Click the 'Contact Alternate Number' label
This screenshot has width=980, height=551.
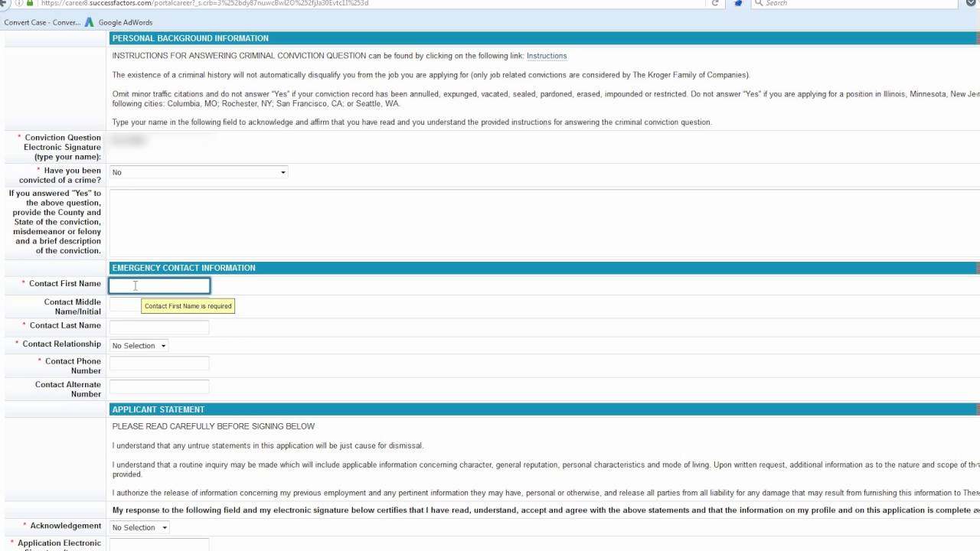click(68, 389)
